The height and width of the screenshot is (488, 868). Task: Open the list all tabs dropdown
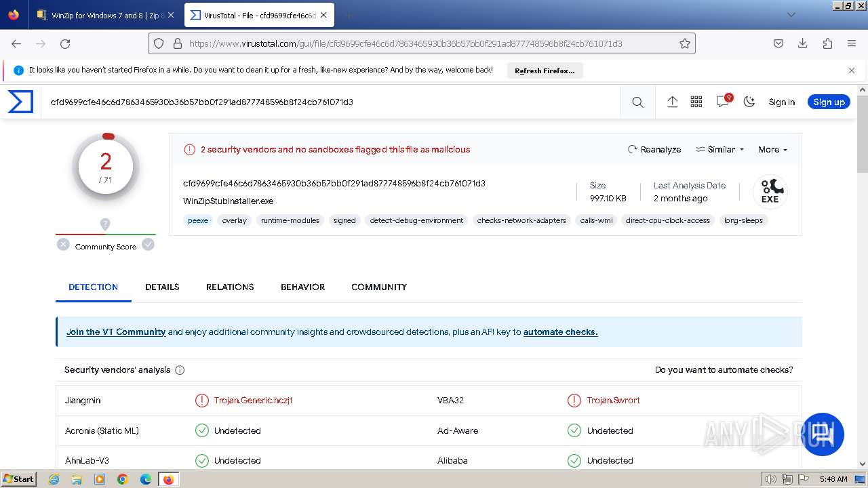(791, 15)
